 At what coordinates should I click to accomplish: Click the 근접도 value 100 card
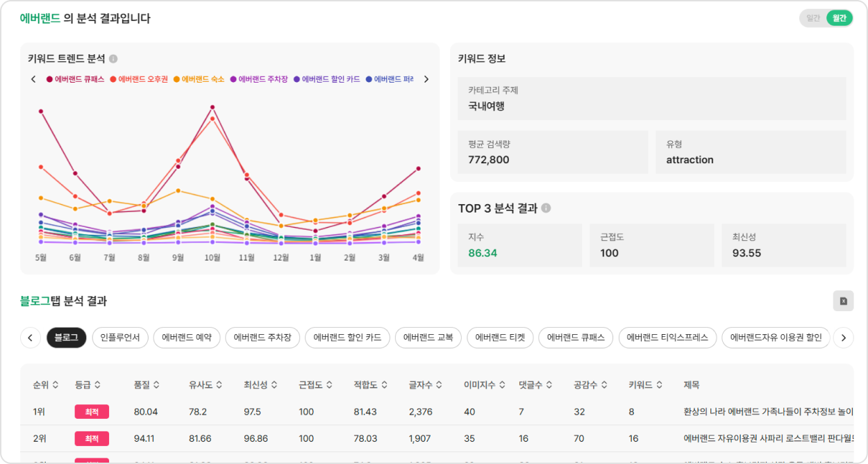652,245
